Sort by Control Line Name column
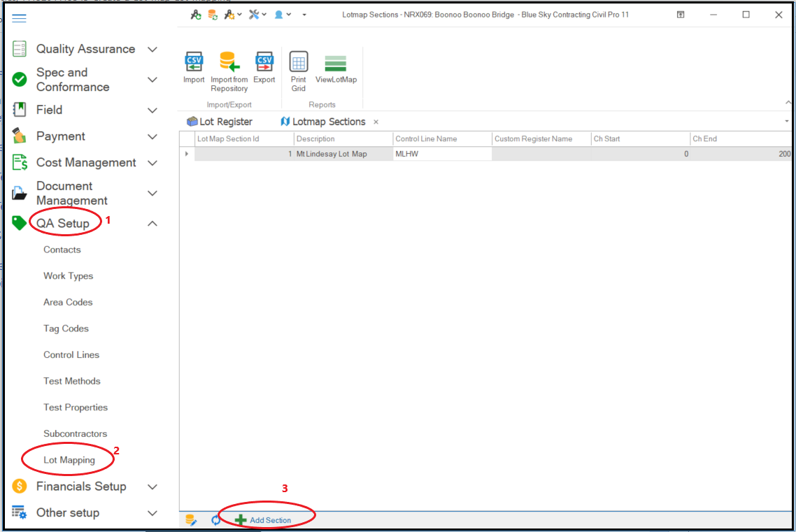This screenshot has height=532, width=796. [441, 138]
